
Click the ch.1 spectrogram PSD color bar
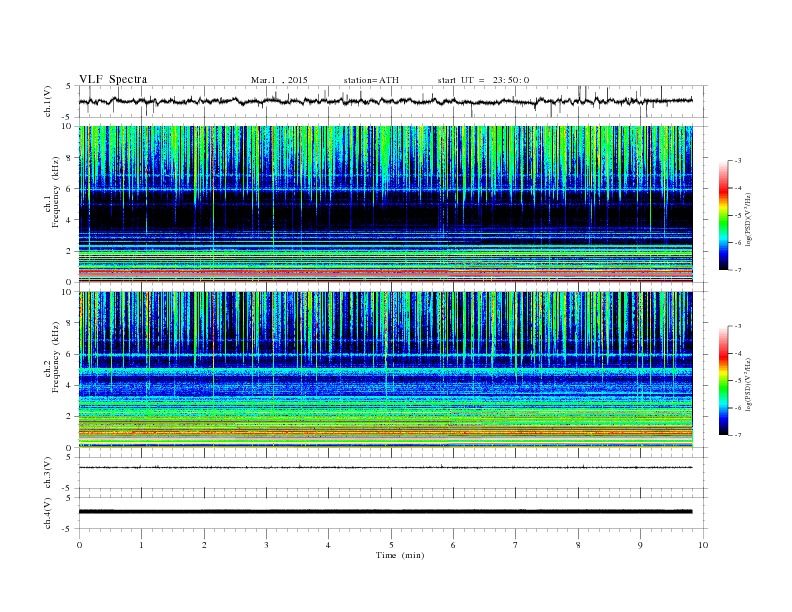(x=723, y=216)
